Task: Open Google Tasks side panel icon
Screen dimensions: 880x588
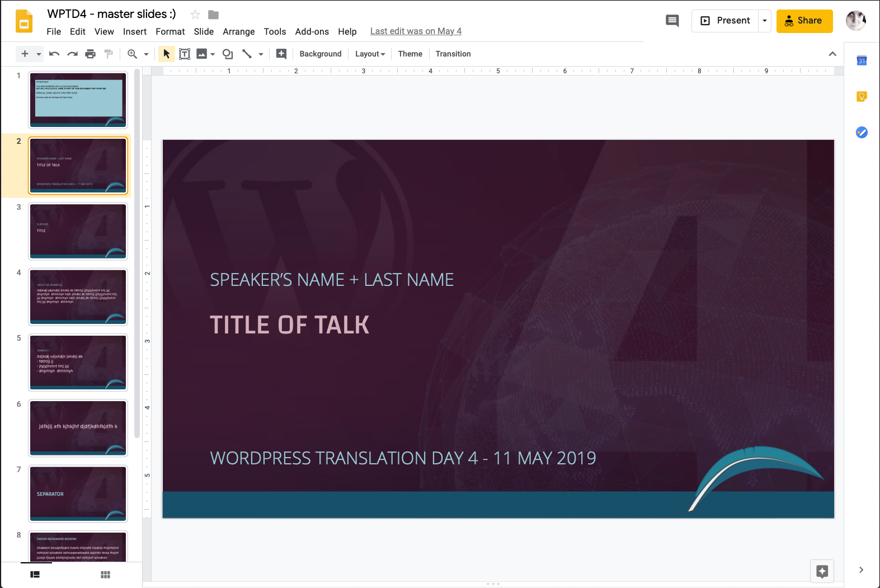Action: [x=862, y=132]
